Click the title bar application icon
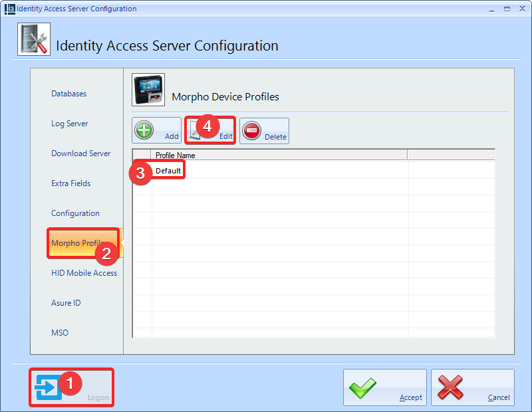 click(10, 9)
